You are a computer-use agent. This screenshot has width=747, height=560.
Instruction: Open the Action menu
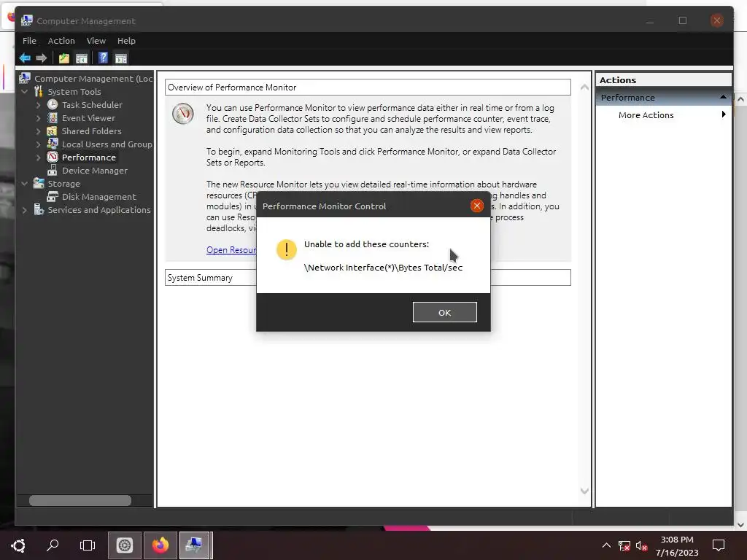pyautogui.click(x=61, y=41)
